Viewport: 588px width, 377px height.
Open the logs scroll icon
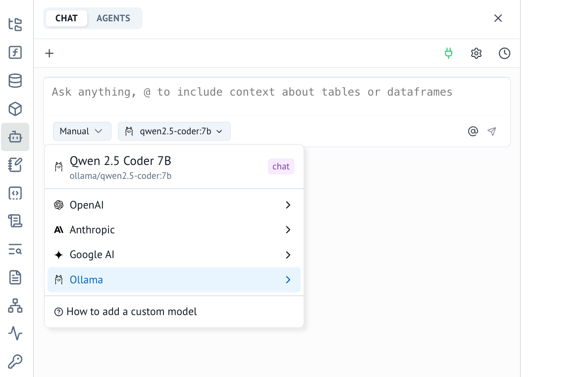[15, 221]
